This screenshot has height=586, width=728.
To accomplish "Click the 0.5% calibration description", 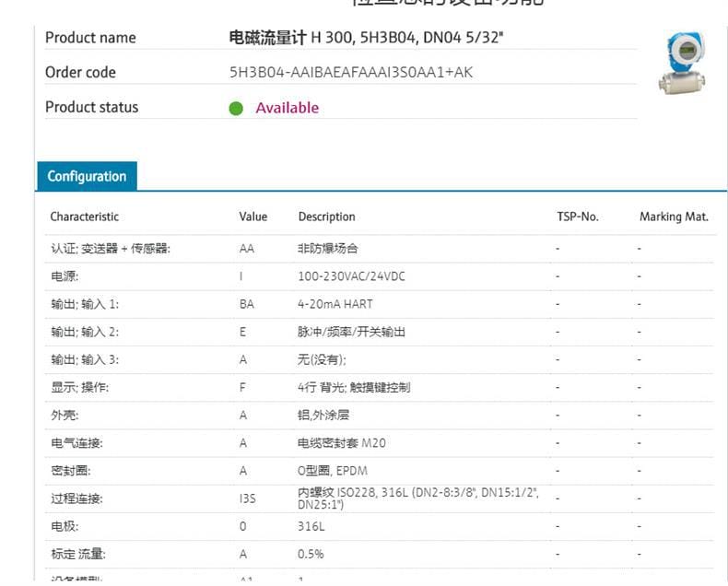I will pos(311,554).
